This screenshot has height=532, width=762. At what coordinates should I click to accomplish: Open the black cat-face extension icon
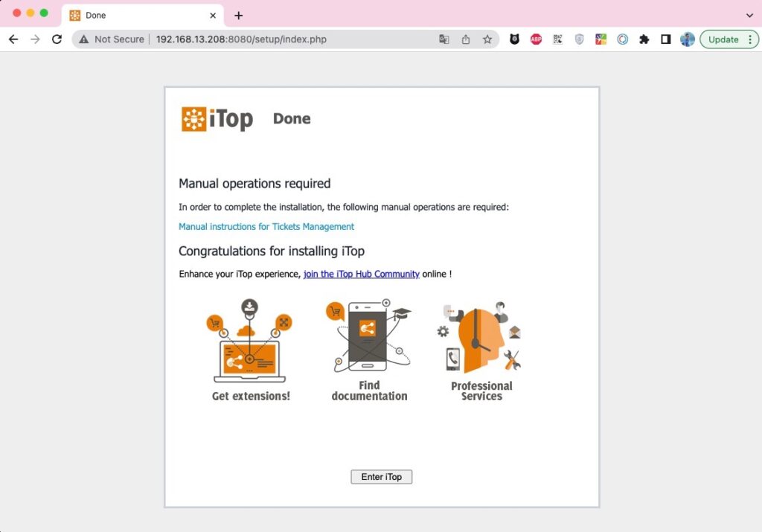pos(514,39)
